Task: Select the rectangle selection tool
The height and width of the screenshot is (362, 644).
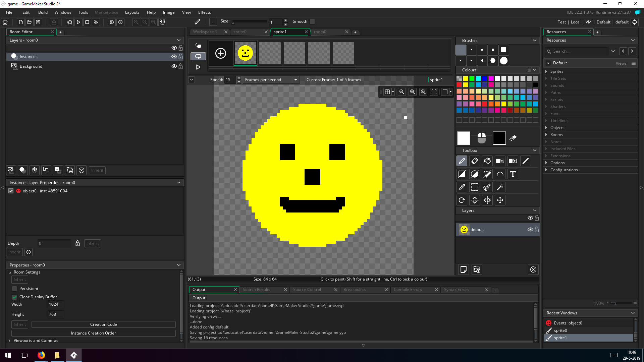Action: click(x=474, y=187)
